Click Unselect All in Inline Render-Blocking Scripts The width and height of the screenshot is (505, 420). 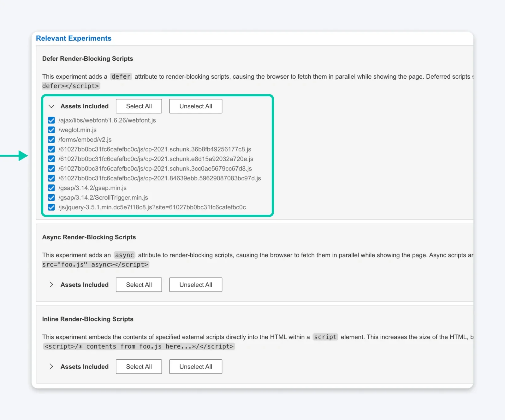tap(195, 367)
